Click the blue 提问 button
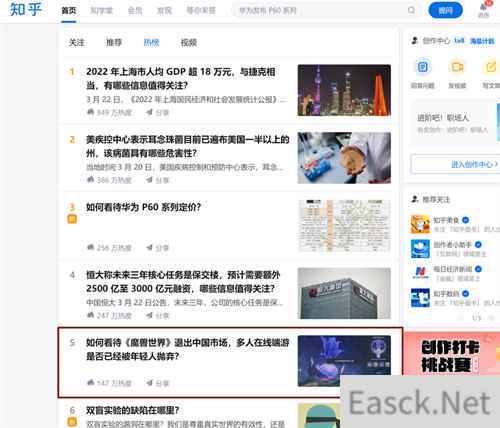Viewport: 500px width, 428px height. coord(445,10)
